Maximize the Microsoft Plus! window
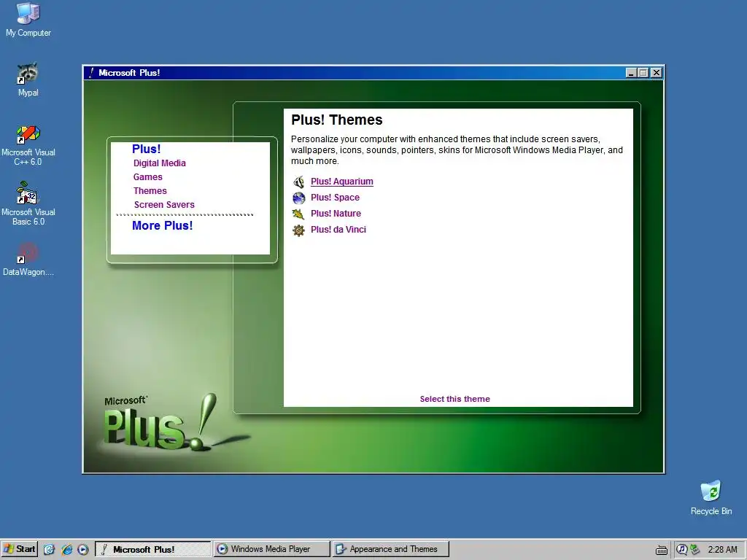The width and height of the screenshot is (747, 560). pos(643,73)
